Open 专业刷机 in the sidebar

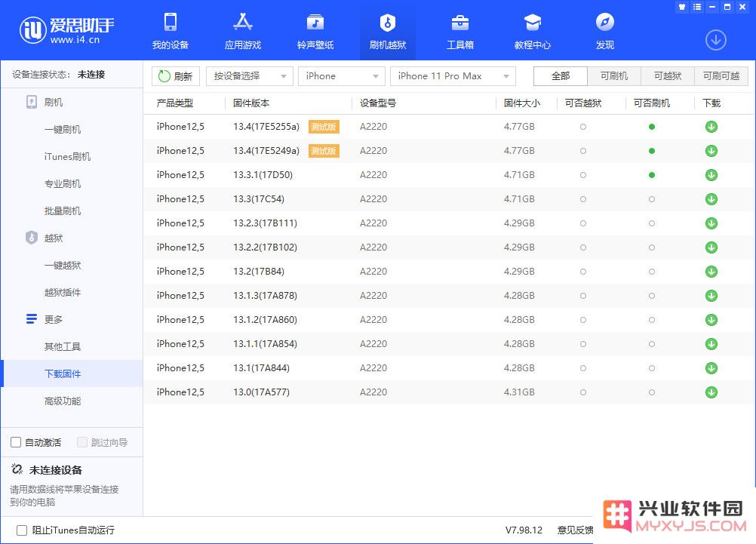63,184
